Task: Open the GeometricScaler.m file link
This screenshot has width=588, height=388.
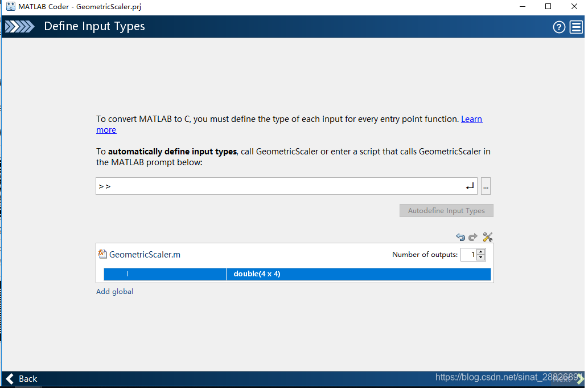Action: [x=145, y=255]
